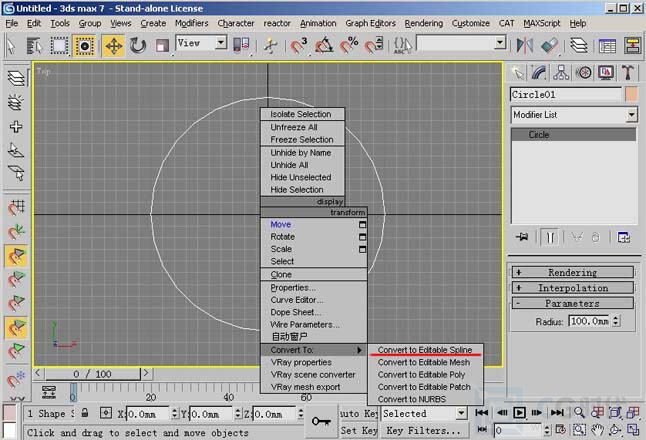The image size is (646, 440).
Task: Open Rotate transform settings box
Action: pos(362,237)
